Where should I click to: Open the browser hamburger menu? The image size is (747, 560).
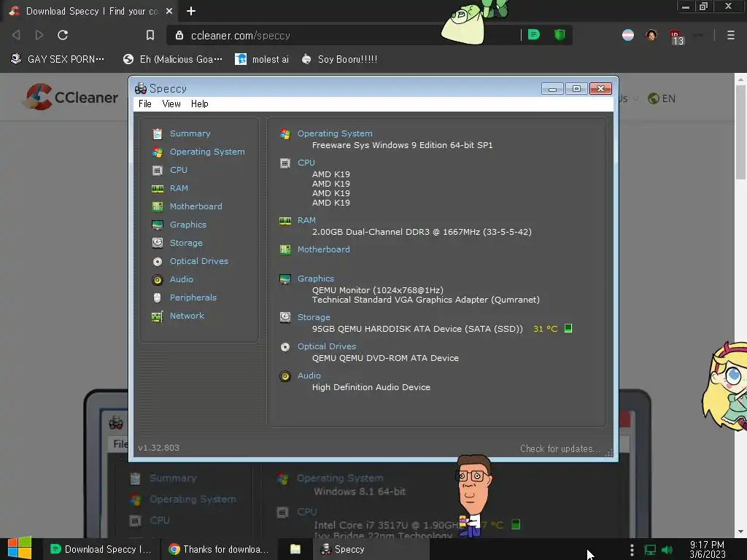(x=730, y=35)
